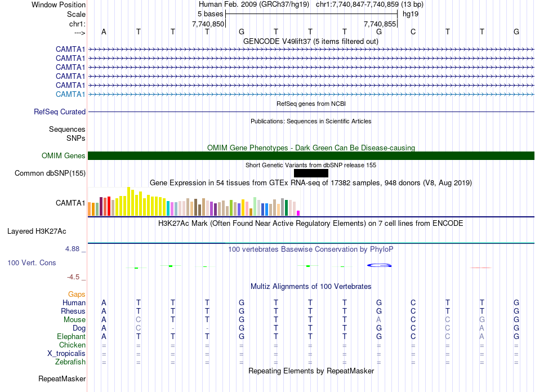This screenshot has width=535, height=392.
Task: Click the sequence direction arrow label
Action: [x=80, y=33]
